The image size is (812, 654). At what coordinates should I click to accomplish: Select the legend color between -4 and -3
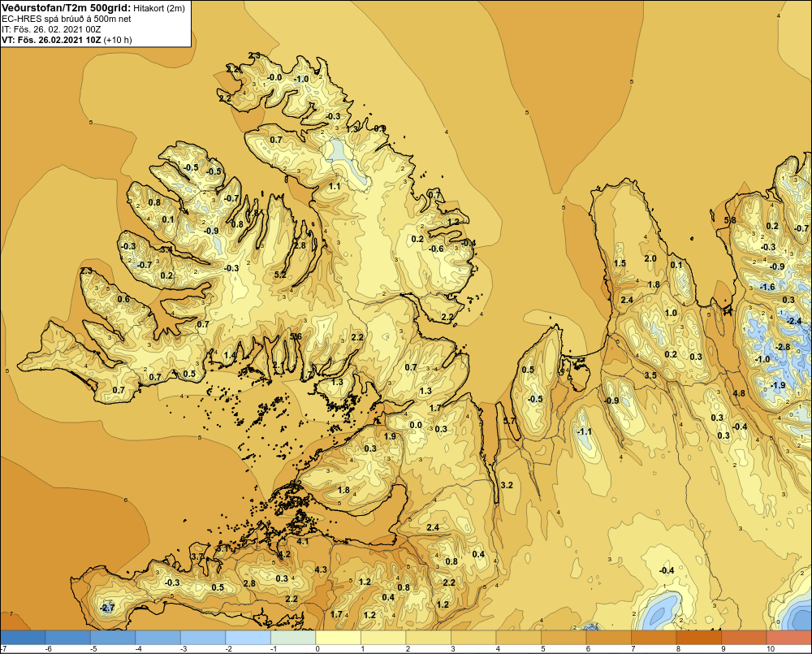pyautogui.click(x=158, y=637)
